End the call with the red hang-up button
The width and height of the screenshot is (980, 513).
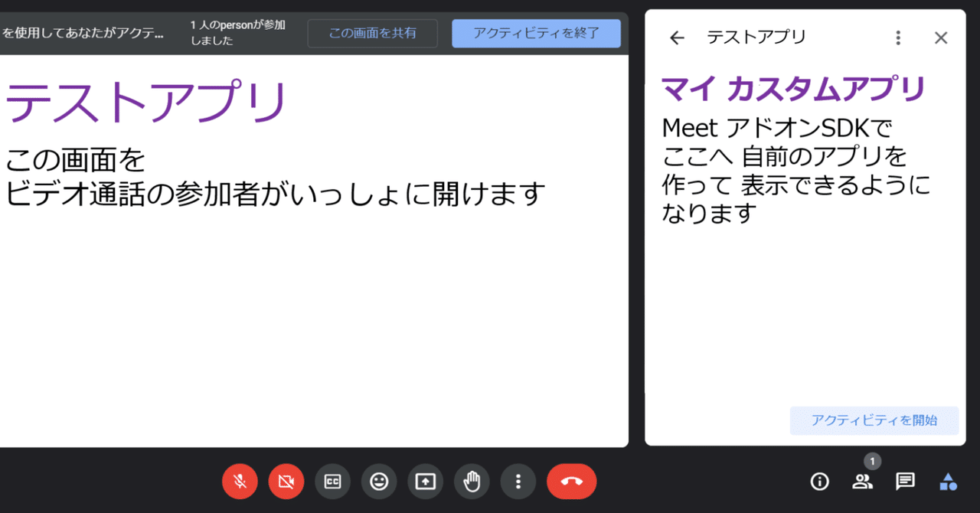pos(571,482)
